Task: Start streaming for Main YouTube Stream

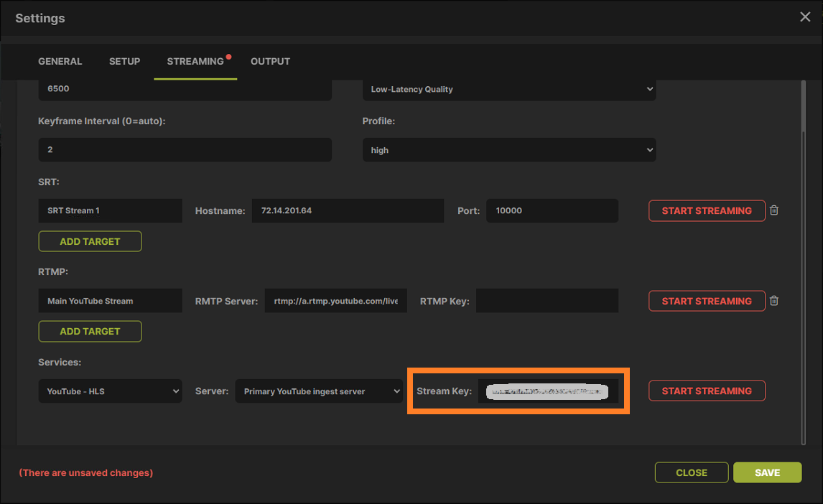Action: coord(707,301)
